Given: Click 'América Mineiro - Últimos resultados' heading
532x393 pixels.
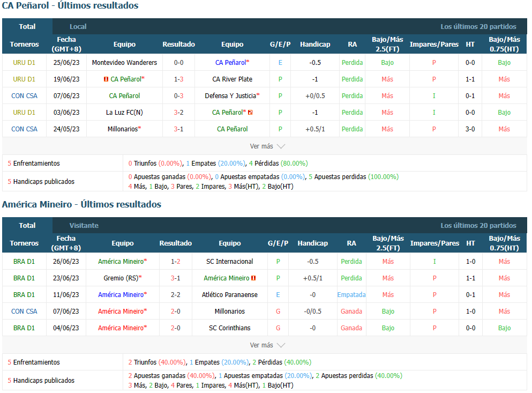Looking at the screenshot, I should [x=82, y=204].
